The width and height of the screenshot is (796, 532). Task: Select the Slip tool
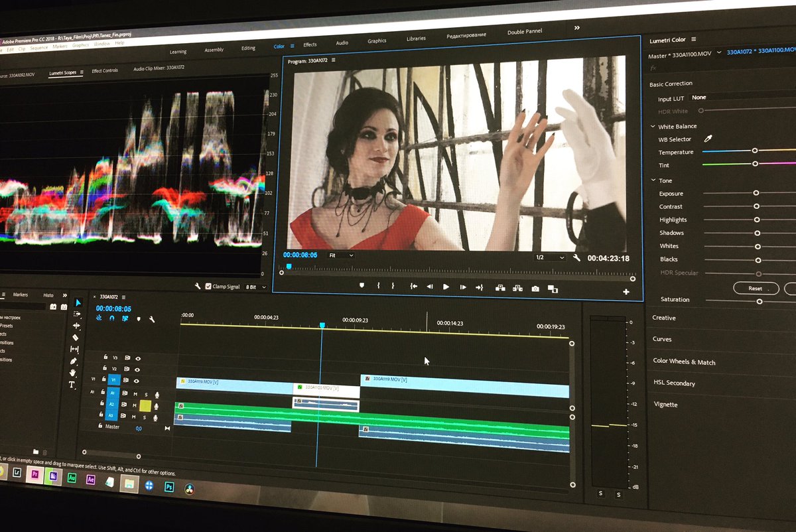coord(74,349)
